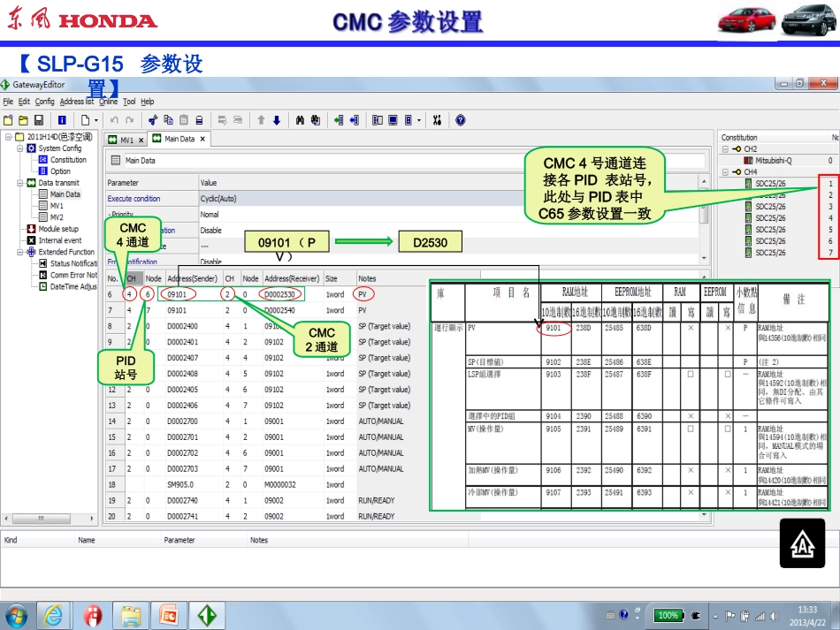Viewport: 840px width, 630px height.
Task: Close the MV1 tab
Action: tap(141, 140)
